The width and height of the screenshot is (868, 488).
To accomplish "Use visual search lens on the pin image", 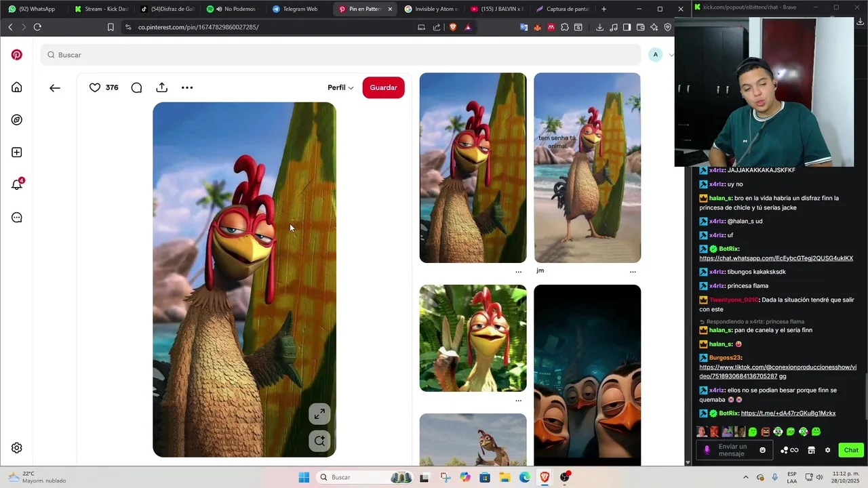I will pyautogui.click(x=319, y=441).
